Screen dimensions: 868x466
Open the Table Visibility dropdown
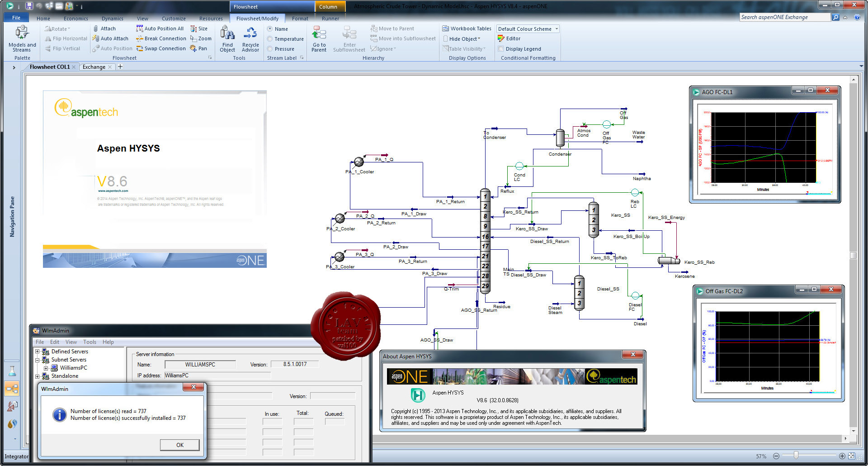point(464,49)
